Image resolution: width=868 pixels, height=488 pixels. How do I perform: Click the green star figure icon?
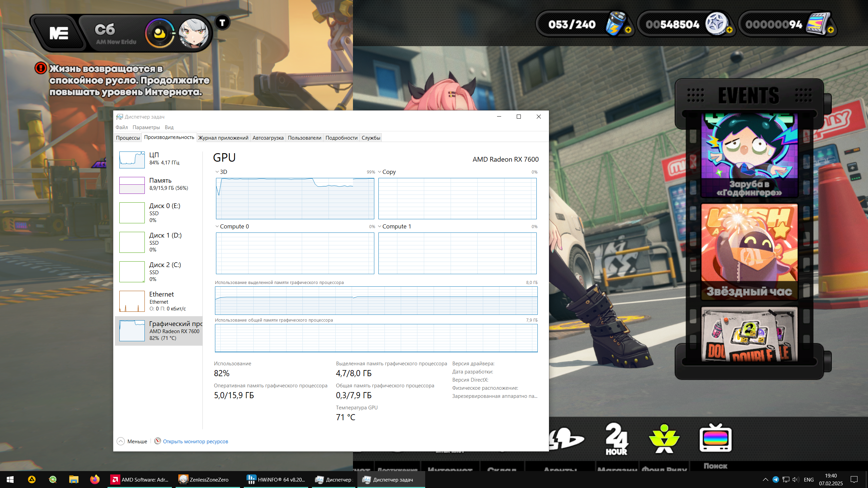(x=664, y=439)
